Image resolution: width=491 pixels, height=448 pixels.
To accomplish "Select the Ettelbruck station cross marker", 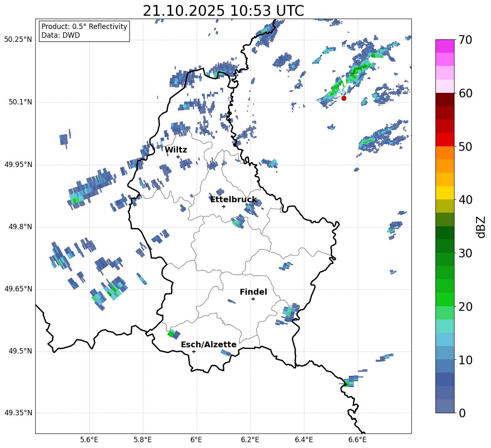I will [x=224, y=206].
